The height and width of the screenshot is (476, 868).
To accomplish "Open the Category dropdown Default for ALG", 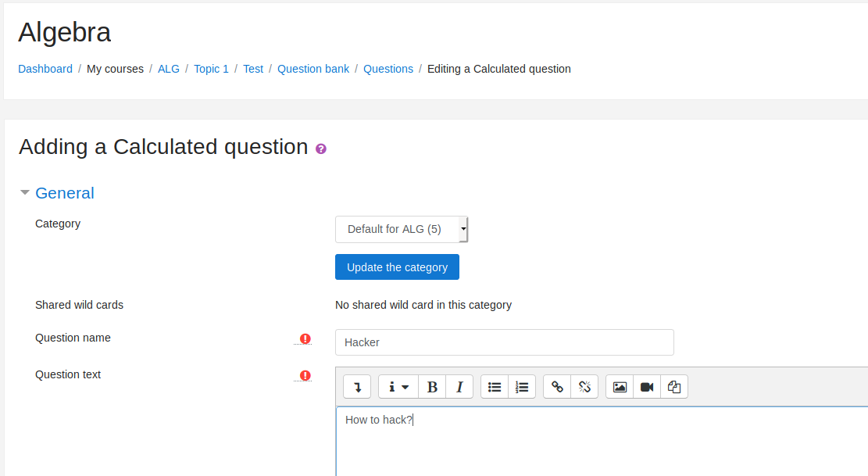I will point(402,229).
